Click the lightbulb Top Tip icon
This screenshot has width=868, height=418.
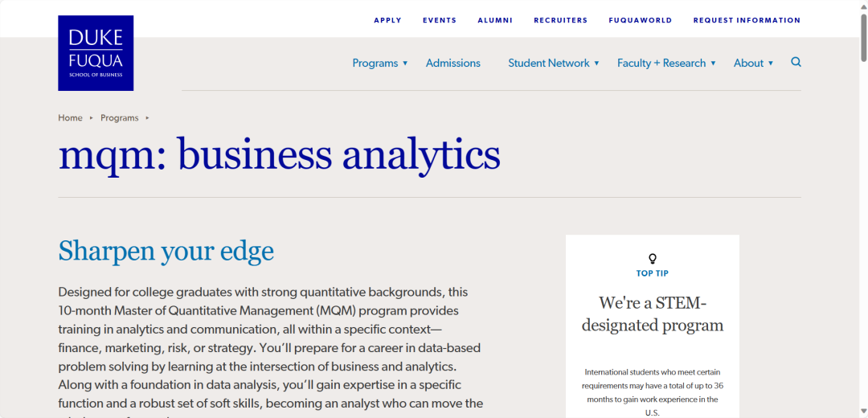pos(652,259)
